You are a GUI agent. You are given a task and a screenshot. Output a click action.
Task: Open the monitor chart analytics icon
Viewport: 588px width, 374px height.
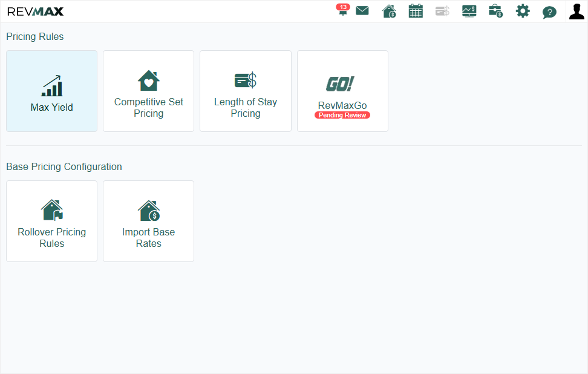pyautogui.click(x=469, y=11)
